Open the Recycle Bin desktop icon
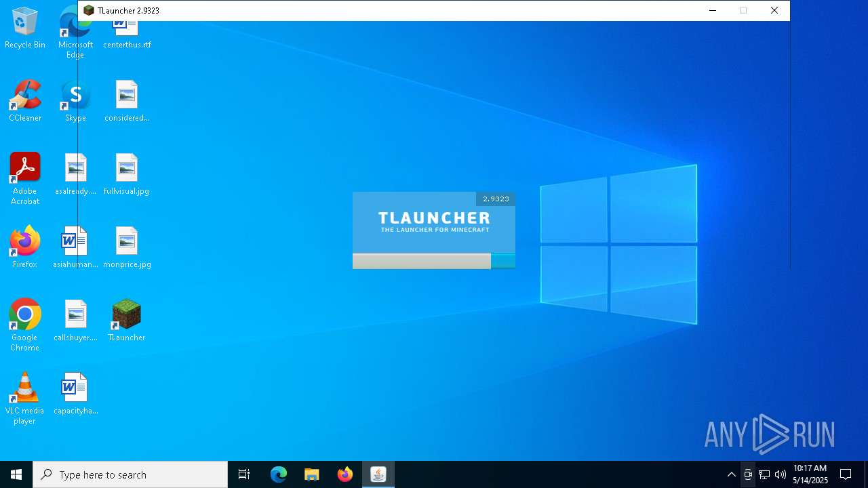The height and width of the screenshot is (488, 868). pyautogui.click(x=25, y=28)
